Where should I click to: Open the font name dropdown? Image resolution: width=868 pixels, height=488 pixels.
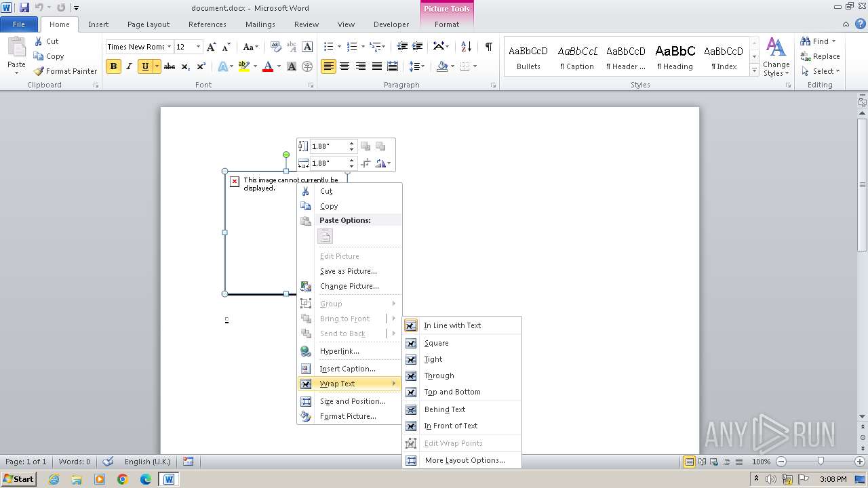coord(168,47)
